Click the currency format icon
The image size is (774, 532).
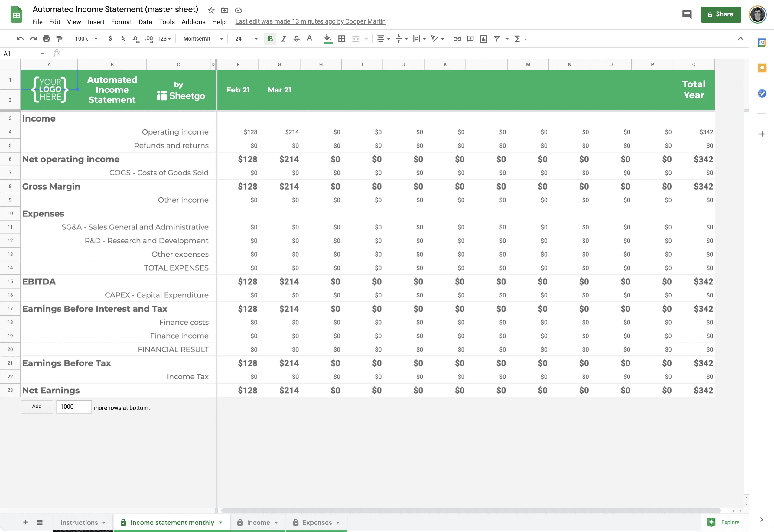pos(111,38)
